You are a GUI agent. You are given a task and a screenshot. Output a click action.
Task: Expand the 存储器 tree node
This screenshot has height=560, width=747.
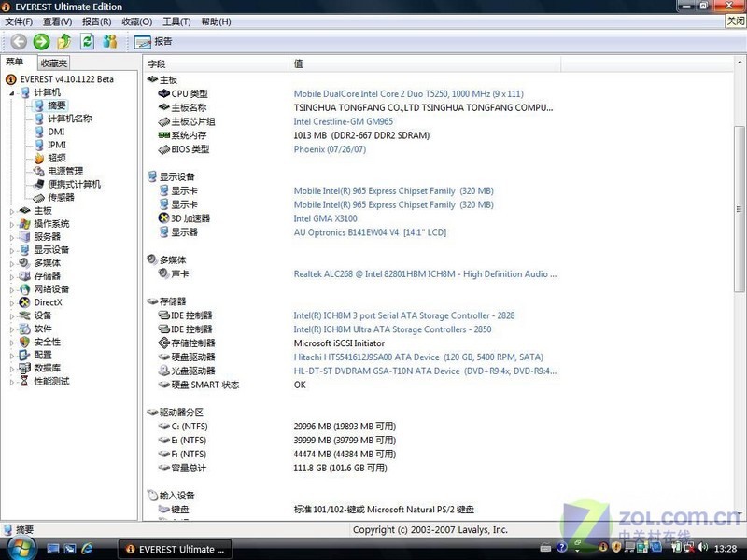pyautogui.click(x=12, y=276)
